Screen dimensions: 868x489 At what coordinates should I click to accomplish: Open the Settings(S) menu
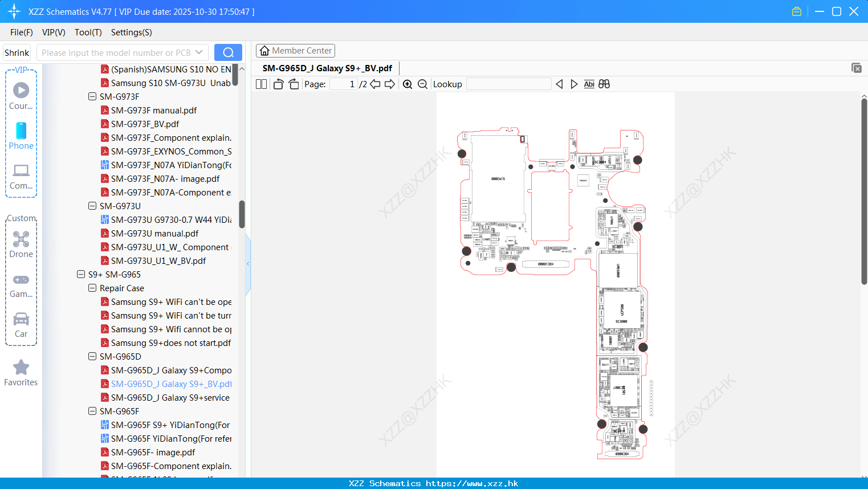coord(132,32)
